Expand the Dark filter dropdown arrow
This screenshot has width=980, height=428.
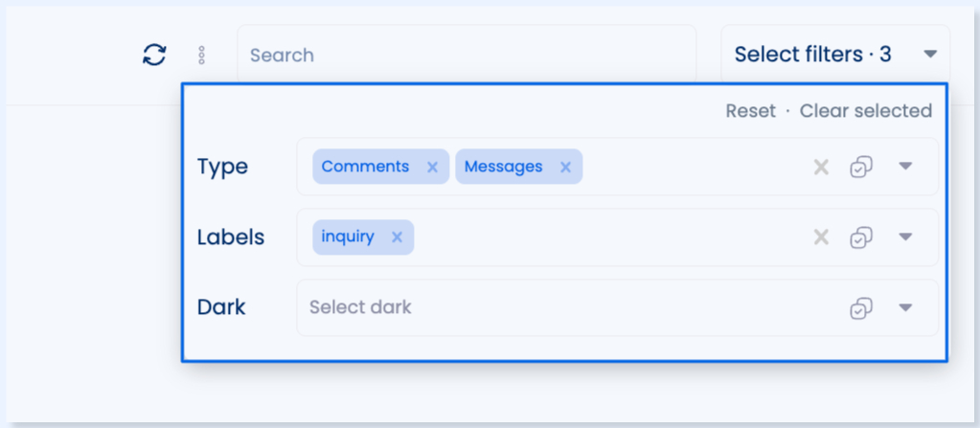click(x=905, y=307)
